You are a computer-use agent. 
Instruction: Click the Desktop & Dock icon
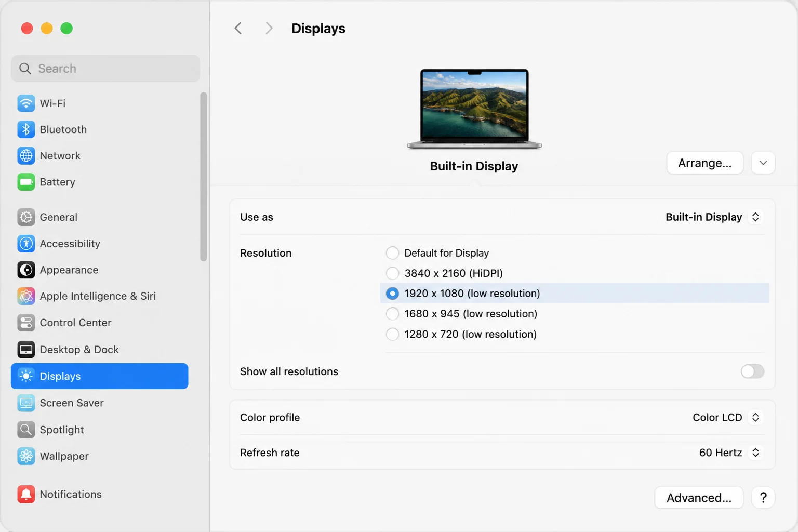(26, 350)
